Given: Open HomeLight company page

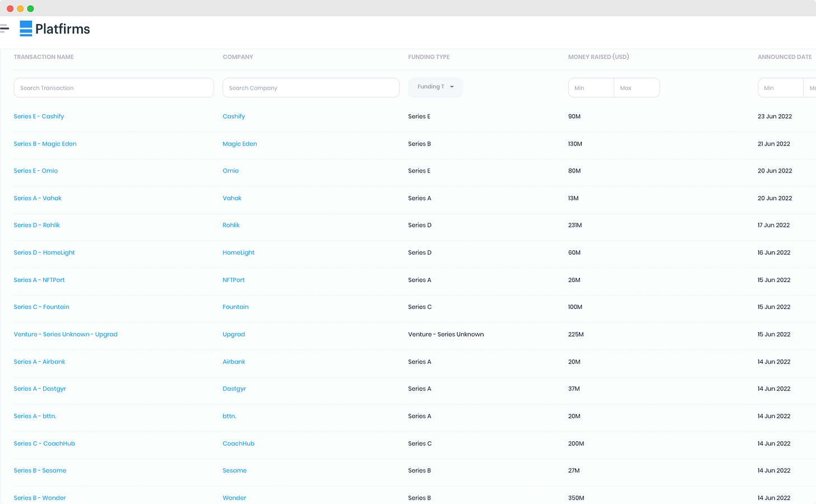Looking at the screenshot, I should (x=238, y=253).
